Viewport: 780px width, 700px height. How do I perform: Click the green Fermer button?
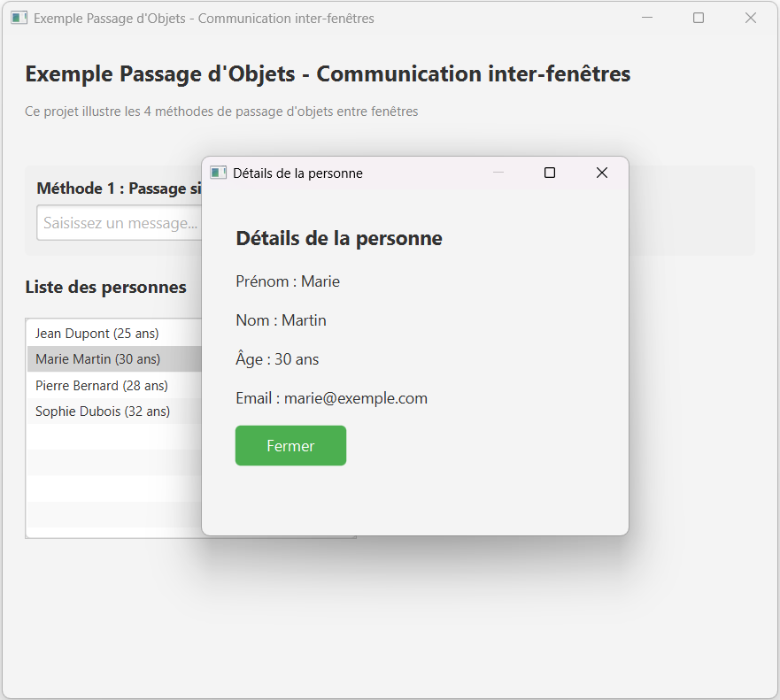point(290,445)
